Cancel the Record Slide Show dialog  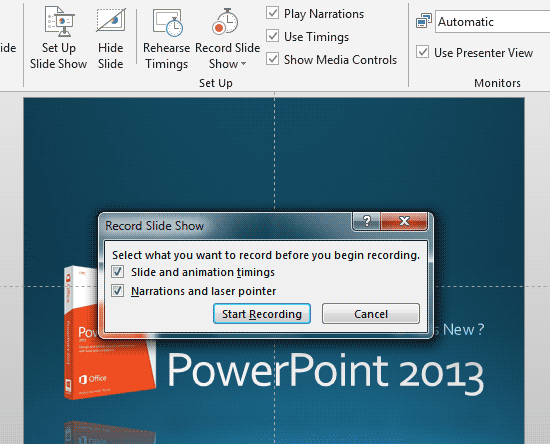[x=371, y=314]
